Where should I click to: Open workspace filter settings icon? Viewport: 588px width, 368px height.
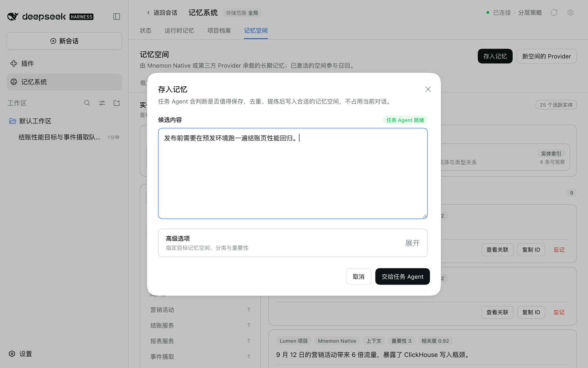click(x=102, y=103)
